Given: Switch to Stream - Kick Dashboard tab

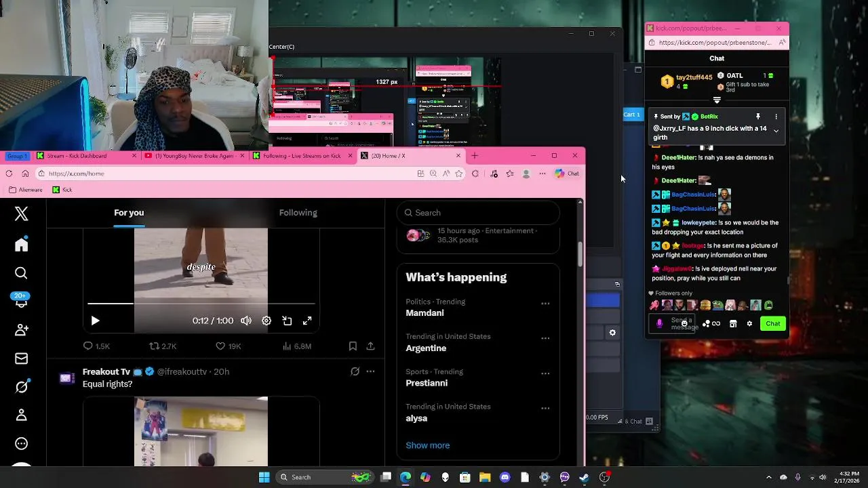Looking at the screenshot, I should 87,156.
